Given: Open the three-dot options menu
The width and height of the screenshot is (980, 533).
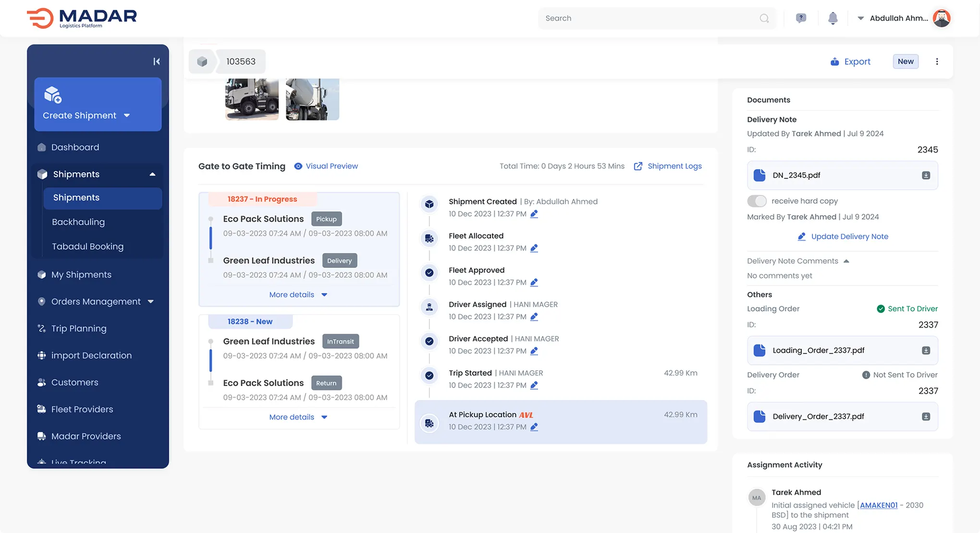Looking at the screenshot, I should pyautogui.click(x=937, y=61).
